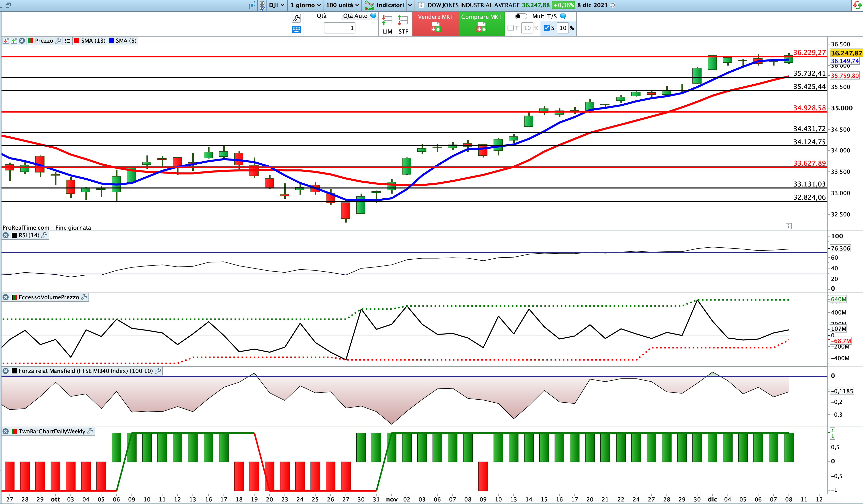
Task: Click the red down-arrow panel icon
Action: coord(6,41)
